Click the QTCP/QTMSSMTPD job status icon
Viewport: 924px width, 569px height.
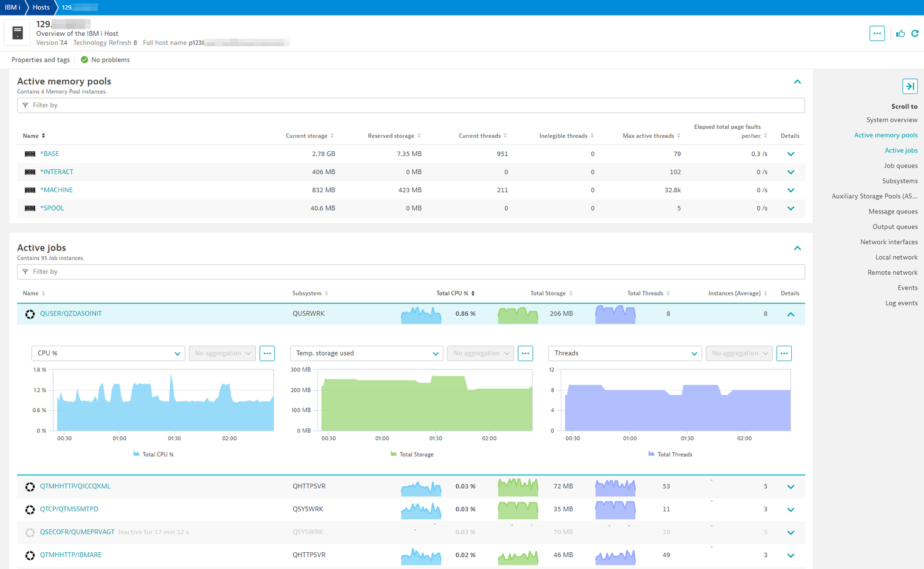(x=30, y=510)
